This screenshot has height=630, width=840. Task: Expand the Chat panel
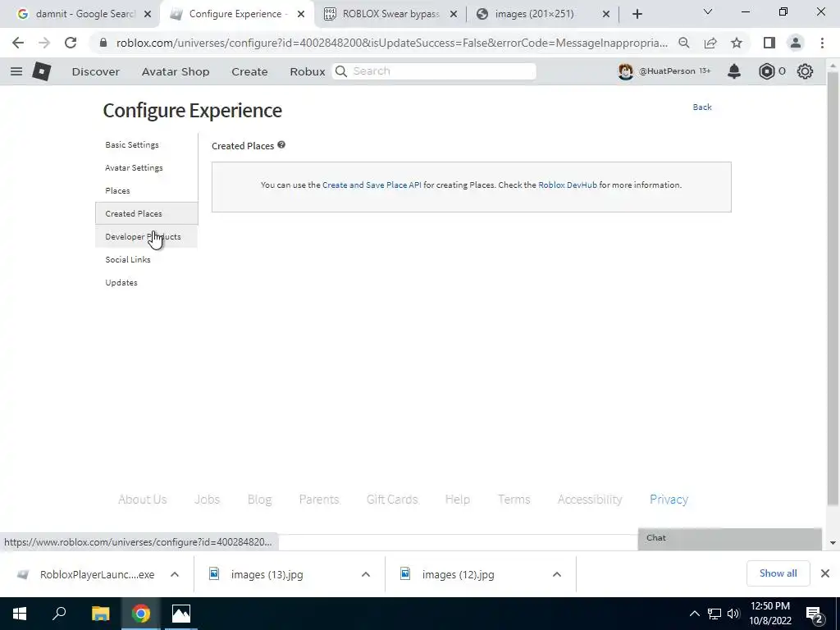point(729,538)
